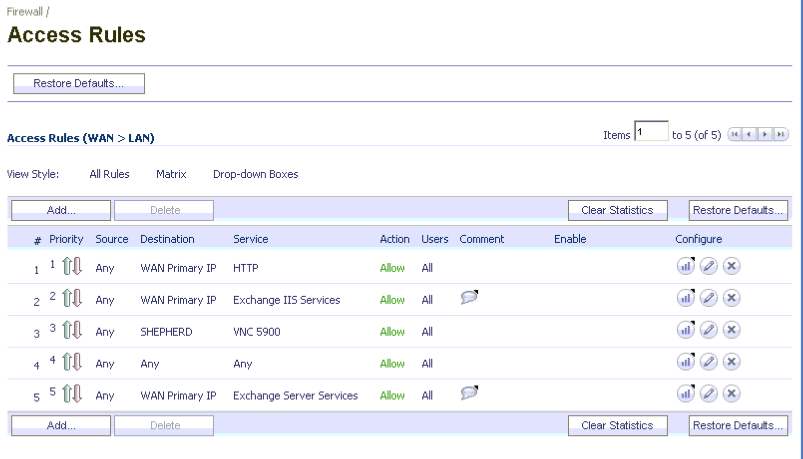Screen dimensions: 803x459
Task: Change priority arrows for rule 4
Action: (x=72, y=362)
